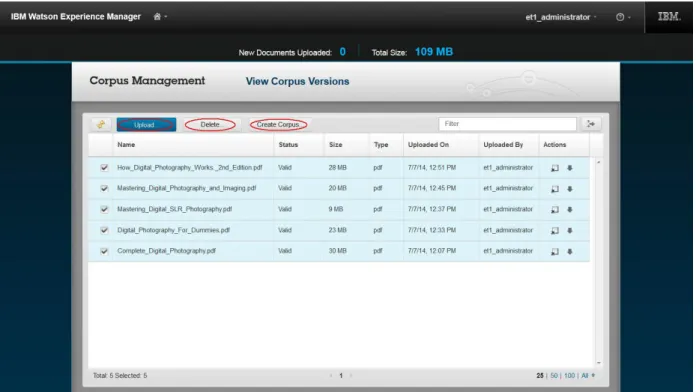
Task: Click the 7/7/14, 12:07 PM date cell
Action: (x=432, y=251)
